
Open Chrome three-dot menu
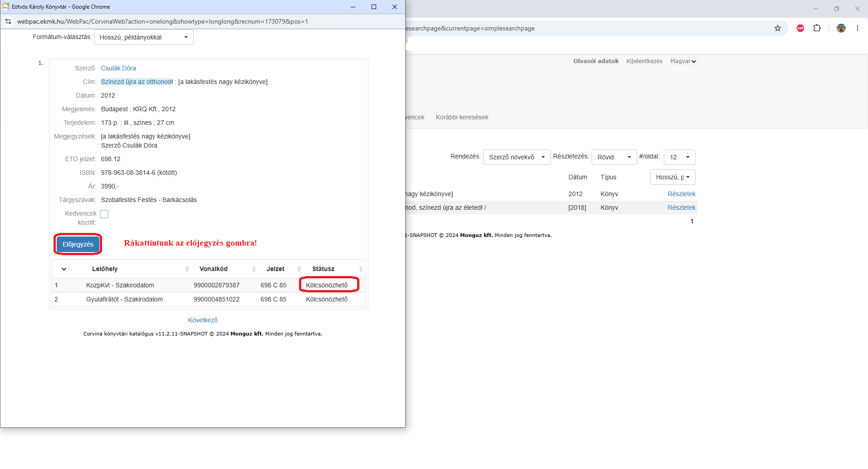tap(858, 28)
